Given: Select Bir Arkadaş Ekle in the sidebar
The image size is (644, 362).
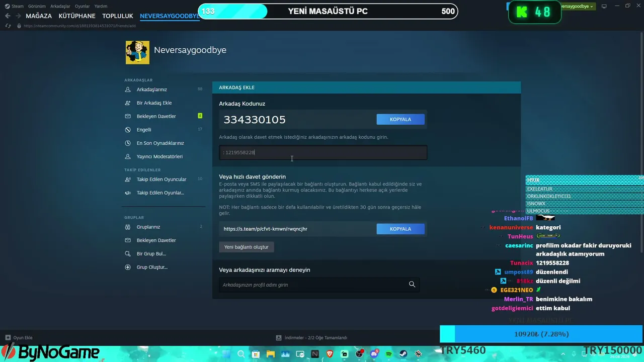Looking at the screenshot, I should [154, 103].
